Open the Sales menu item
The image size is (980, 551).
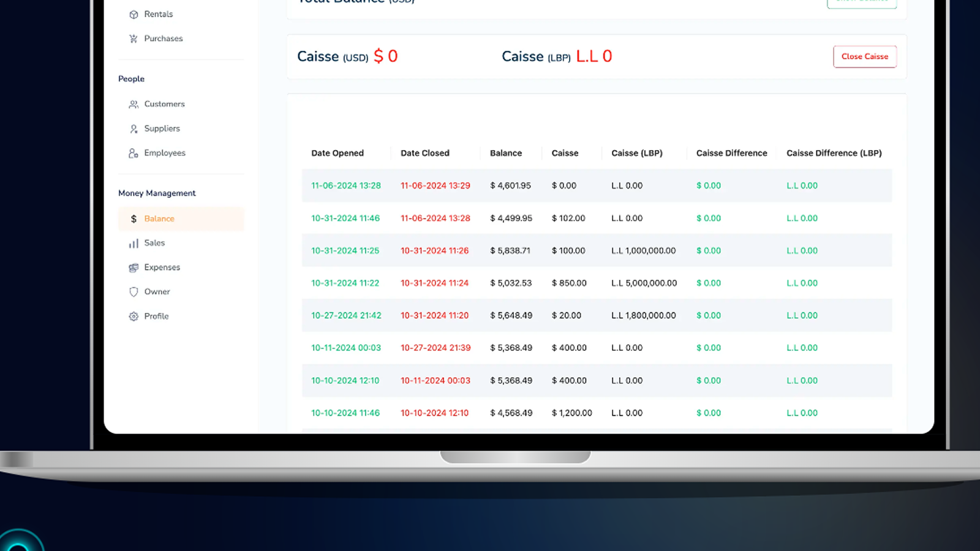(x=154, y=243)
